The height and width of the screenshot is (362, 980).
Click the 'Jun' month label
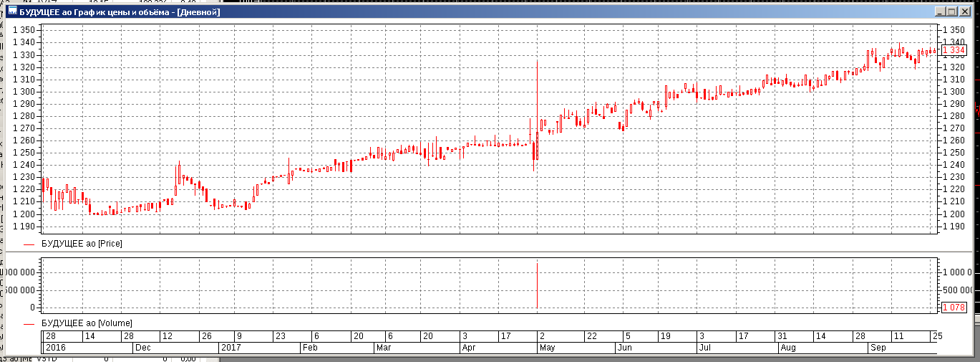click(625, 348)
